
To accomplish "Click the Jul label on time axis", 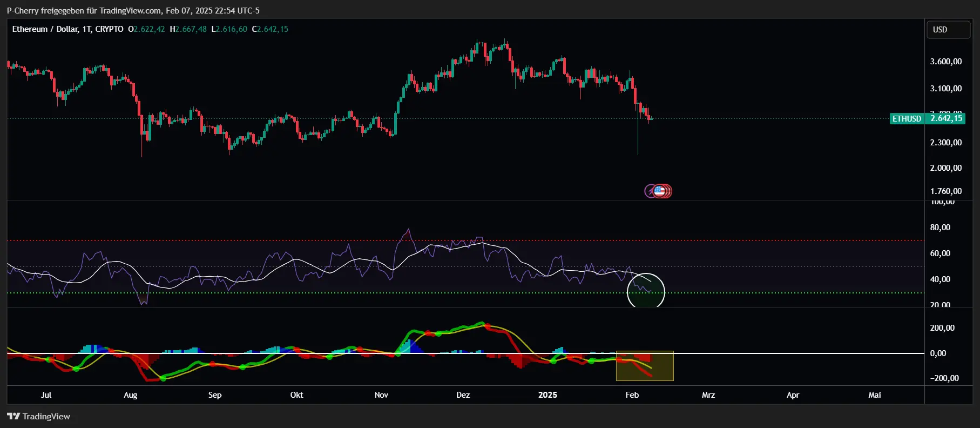I will click(x=46, y=395).
